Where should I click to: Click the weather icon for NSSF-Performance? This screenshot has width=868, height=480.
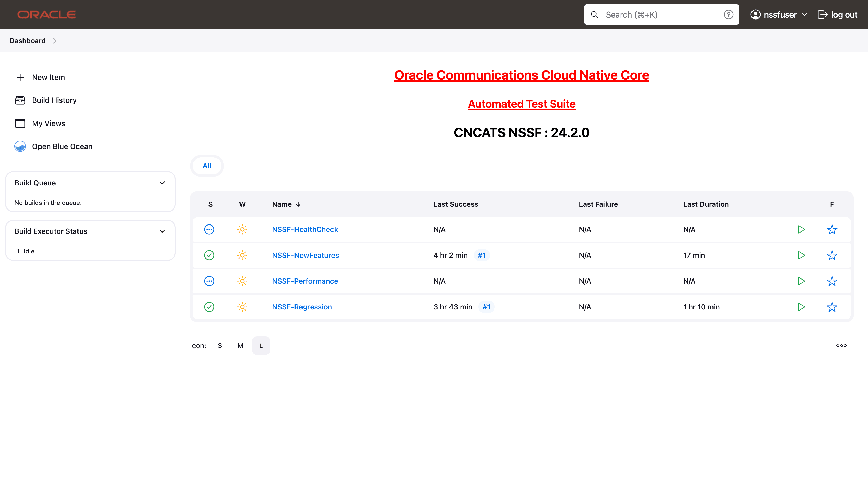point(243,281)
